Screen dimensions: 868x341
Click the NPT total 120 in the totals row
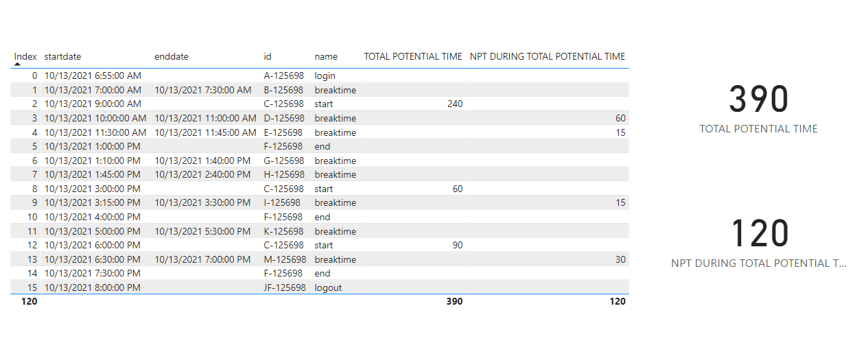pos(618,301)
